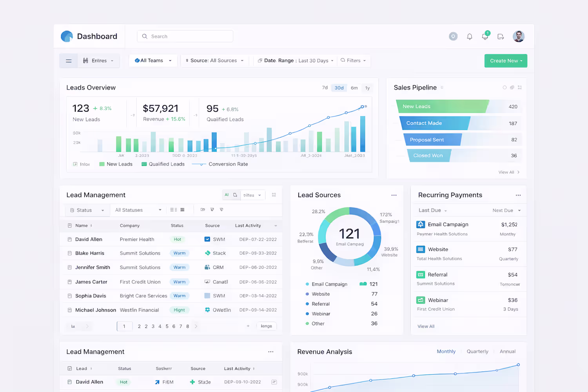Viewport: 588px width, 392px height.
Task: Open Source: All Sources dropdown
Action: point(214,61)
